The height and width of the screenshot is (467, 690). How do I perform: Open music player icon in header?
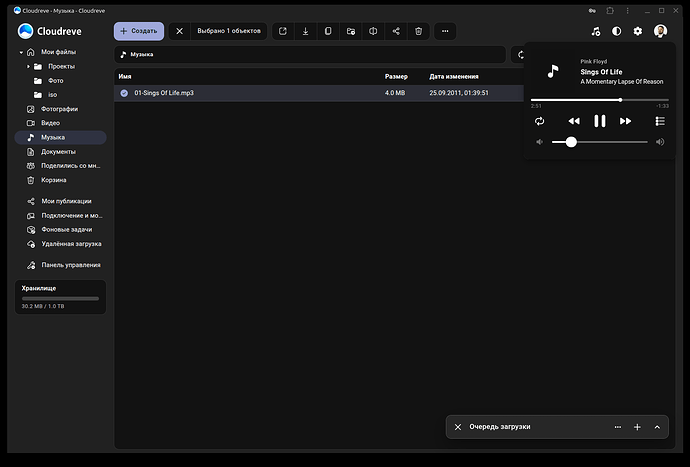click(595, 32)
